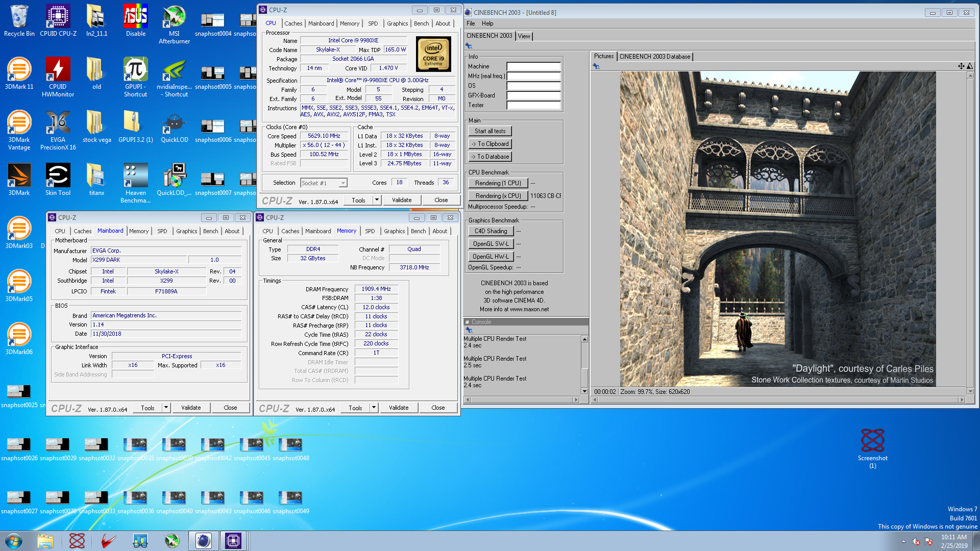Screen dimensions: 980x551
Task: Select SPD tab in CPU-Z Memory window
Action: [370, 231]
